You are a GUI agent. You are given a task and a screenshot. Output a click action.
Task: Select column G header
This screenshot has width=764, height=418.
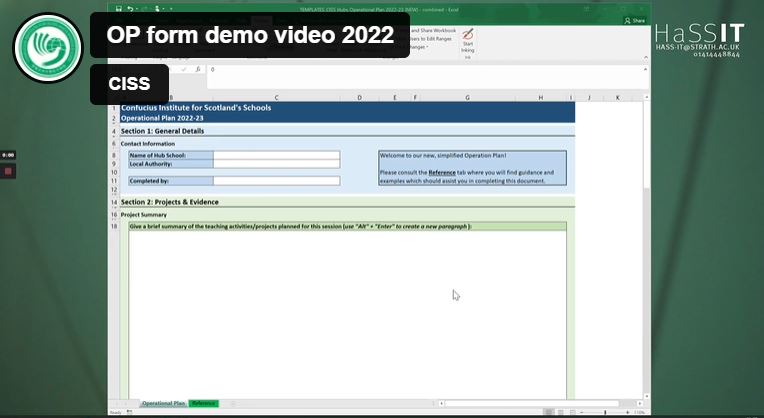tap(467, 97)
